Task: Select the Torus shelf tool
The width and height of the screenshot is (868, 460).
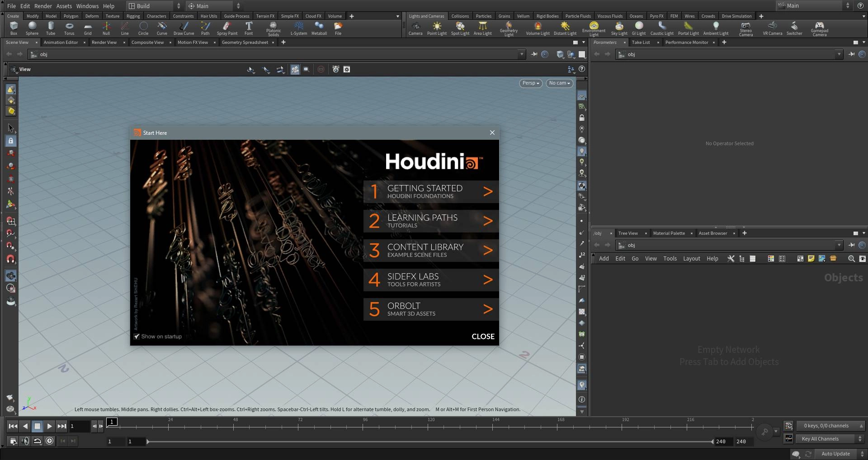Action: point(69,28)
